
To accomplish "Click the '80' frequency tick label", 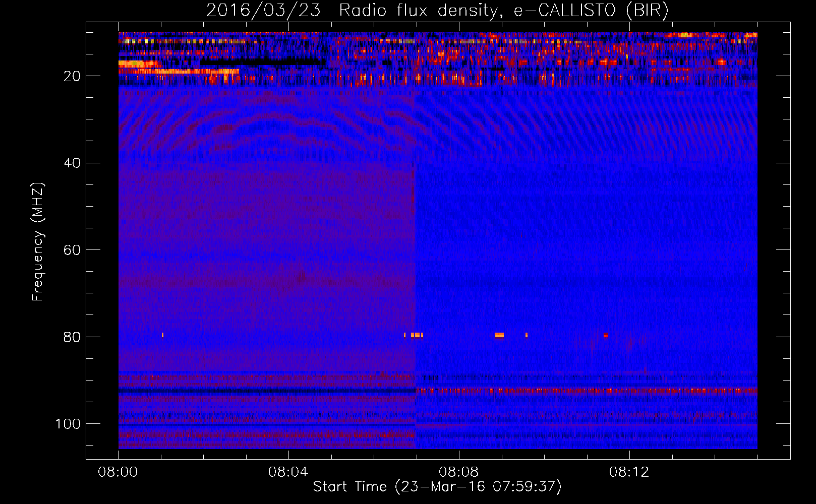I will tap(73, 337).
